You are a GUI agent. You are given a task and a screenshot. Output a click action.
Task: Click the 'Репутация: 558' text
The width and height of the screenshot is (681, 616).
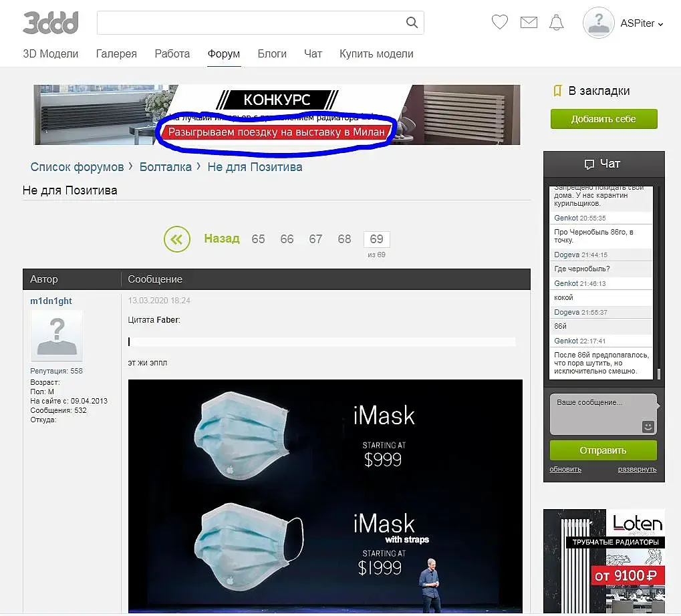[56, 371]
